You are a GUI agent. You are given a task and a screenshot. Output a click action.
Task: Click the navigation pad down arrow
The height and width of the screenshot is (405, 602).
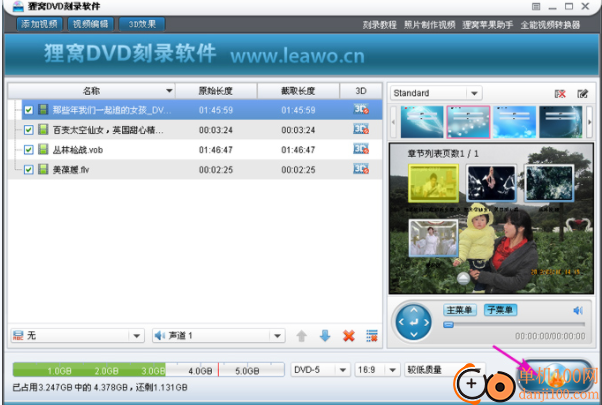point(413,335)
